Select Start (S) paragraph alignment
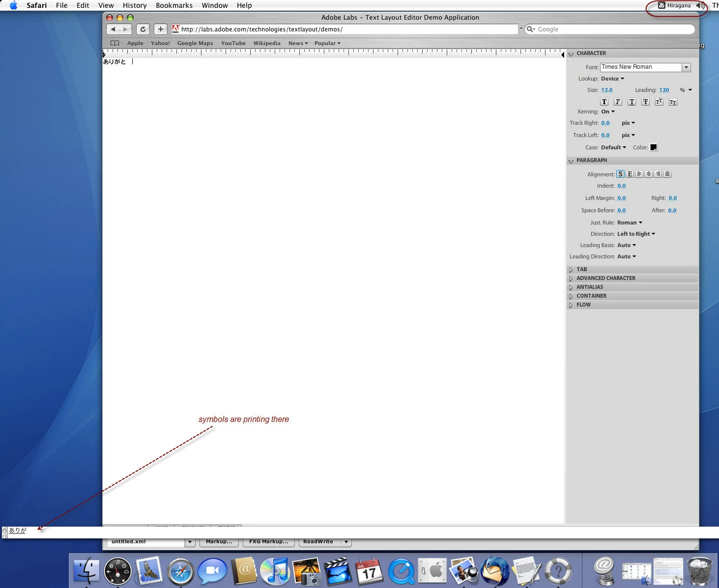 [x=621, y=174]
